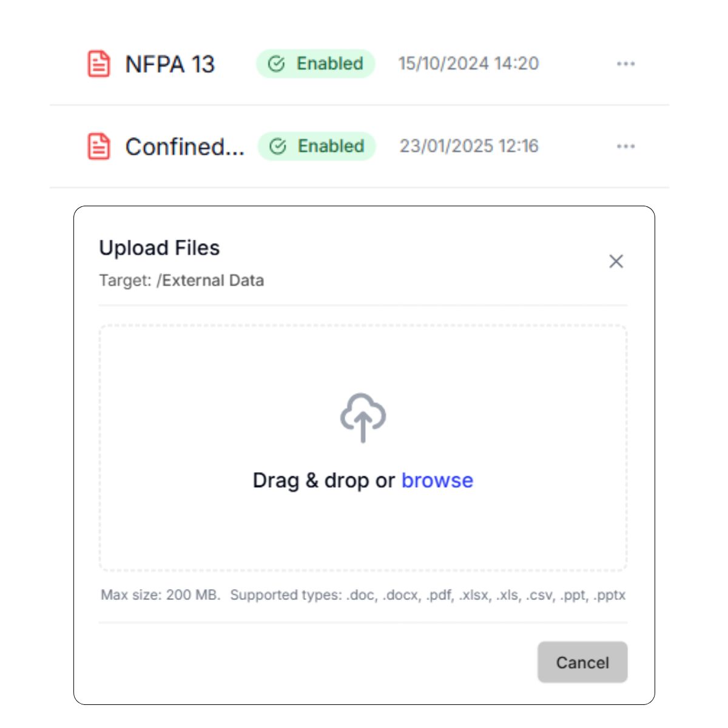The height and width of the screenshot is (728, 728).
Task: Click the Upload Files dialog title
Action: [160, 248]
